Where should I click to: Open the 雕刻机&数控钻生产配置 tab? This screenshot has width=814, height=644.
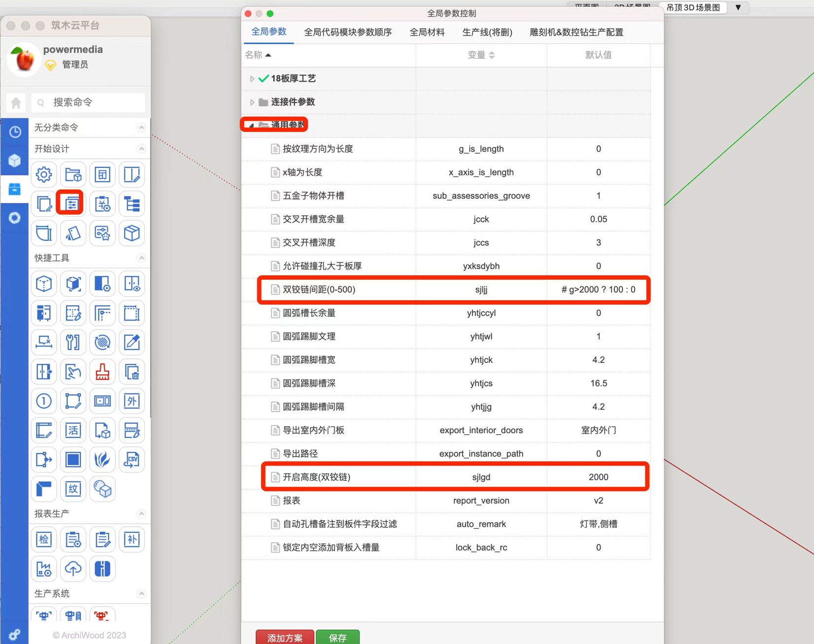577,33
